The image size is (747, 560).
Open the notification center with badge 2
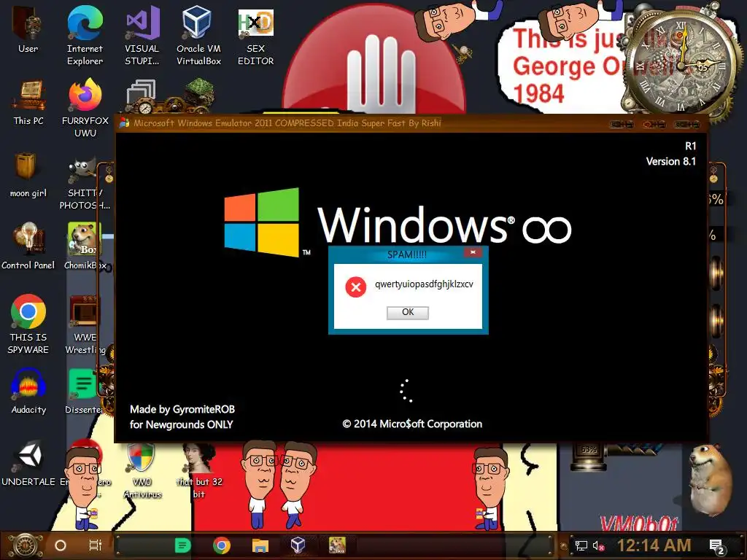point(717,547)
